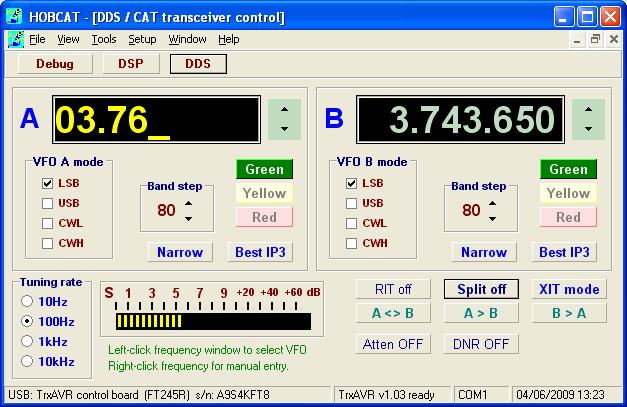Screen dimensions: 627x407
Task: Click the HOBCAT application icon in menu bar
Action: (x=15, y=40)
